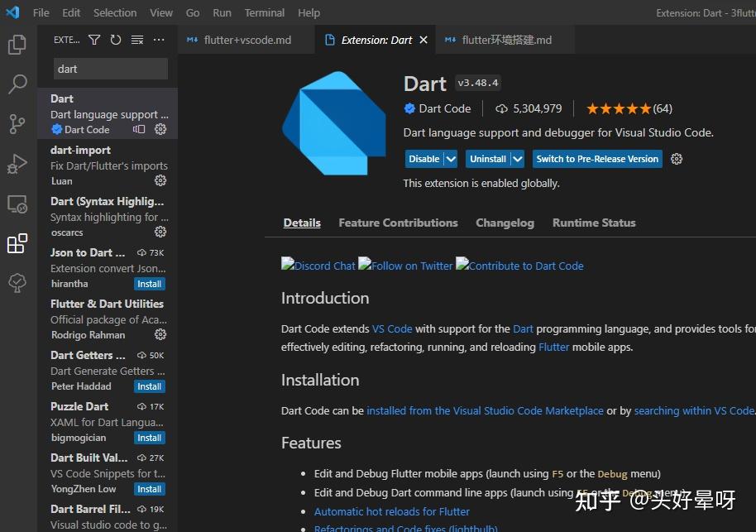The height and width of the screenshot is (532, 756).
Task: Click the extension search box containing dart
Action: (110, 69)
